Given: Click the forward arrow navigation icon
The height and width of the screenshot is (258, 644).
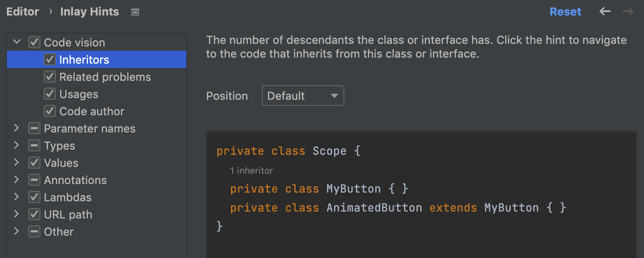Looking at the screenshot, I should pos(628,12).
